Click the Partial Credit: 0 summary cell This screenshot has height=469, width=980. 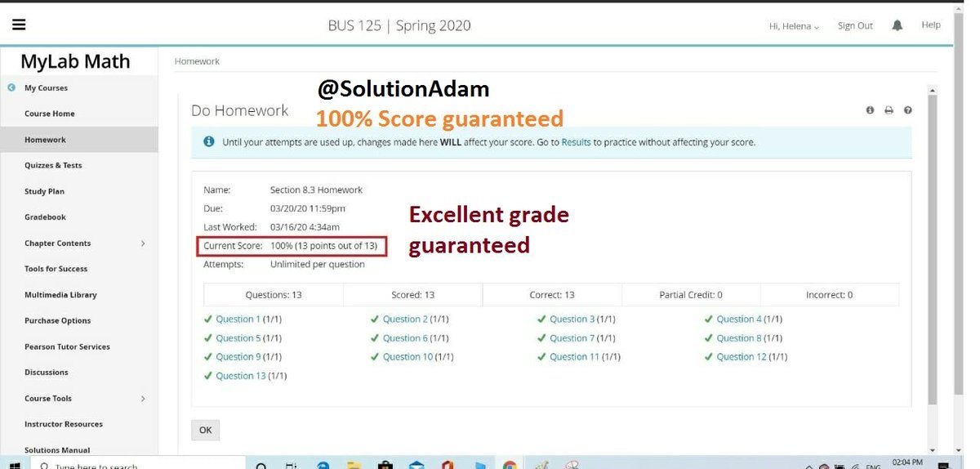coord(691,295)
